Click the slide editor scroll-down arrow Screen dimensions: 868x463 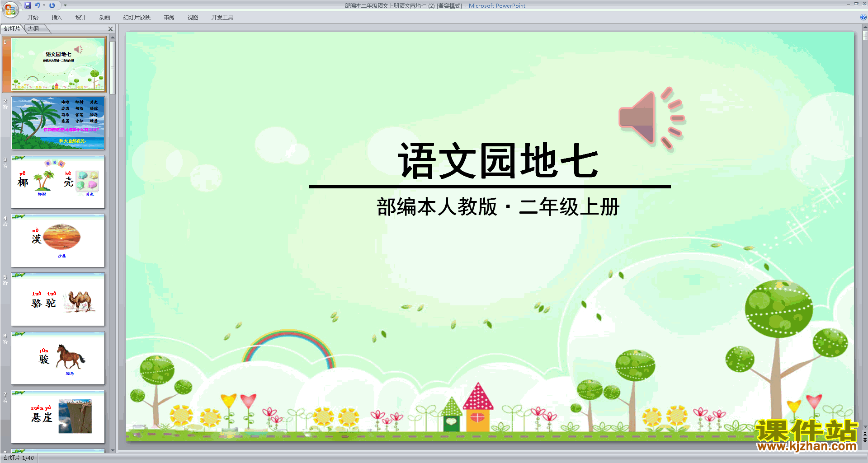864,426
